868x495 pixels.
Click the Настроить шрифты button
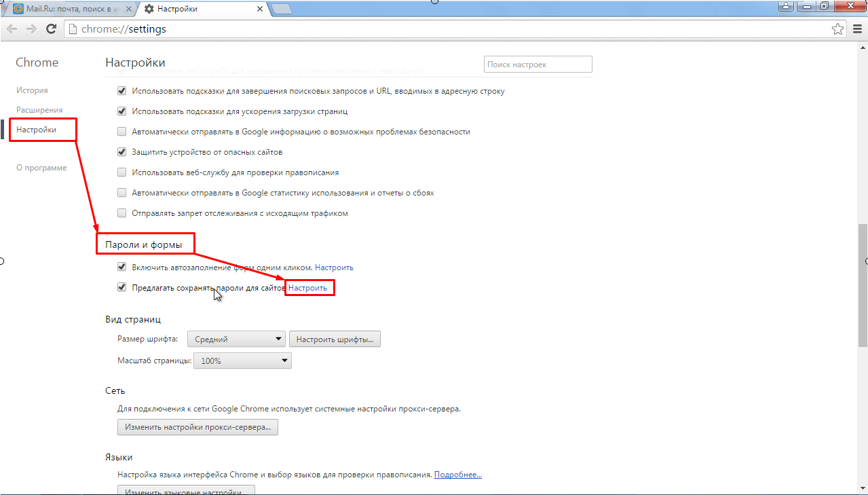[x=335, y=340]
